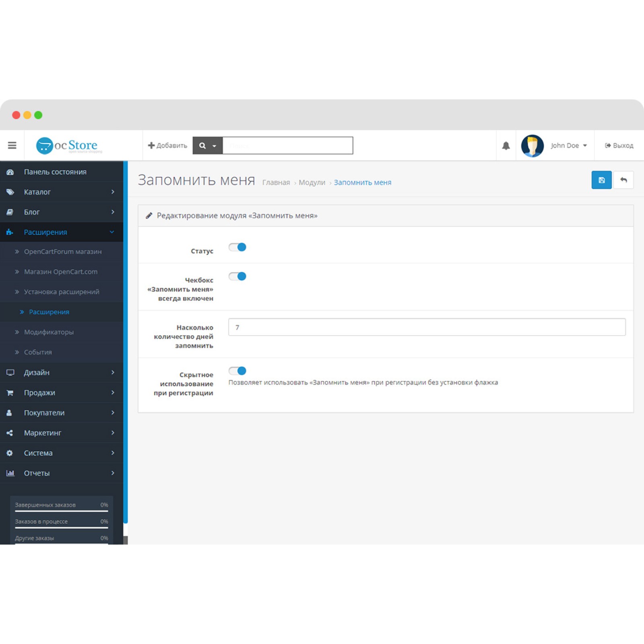This screenshot has height=644, width=644.
Task: Open Магазин OpenCart.com submenu item
Action: (x=62, y=272)
